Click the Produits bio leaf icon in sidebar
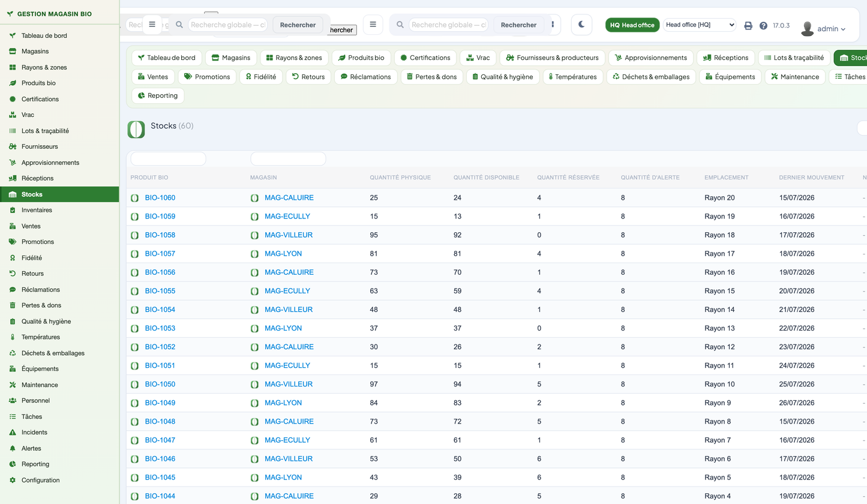 (x=13, y=83)
